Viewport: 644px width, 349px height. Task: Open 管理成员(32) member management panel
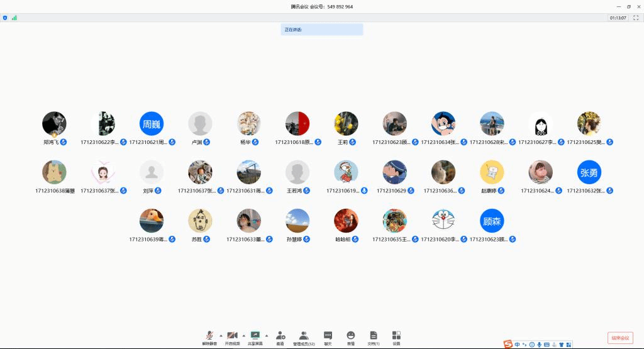pyautogui.click(x=304, y=337)
